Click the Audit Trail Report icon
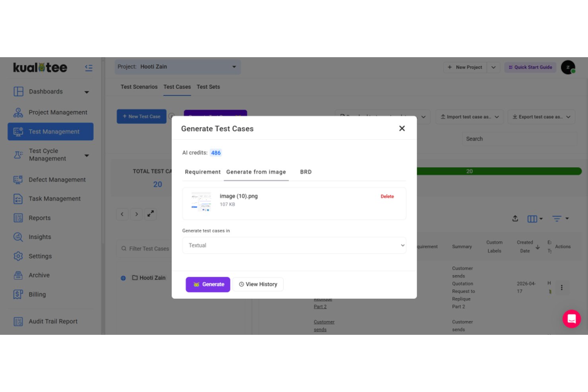The height and width of the screenshot is (392, 588). (18, 321)
